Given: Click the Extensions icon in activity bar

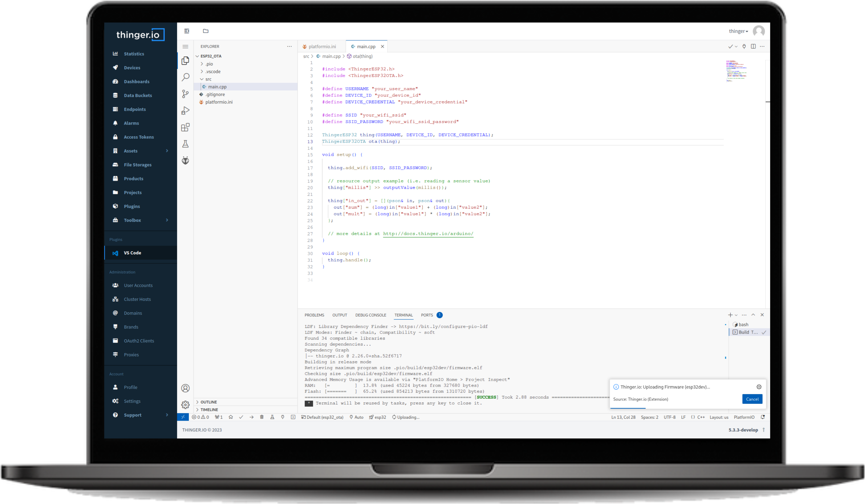Looking at the screenshot, I should click(x=186, y=127).
